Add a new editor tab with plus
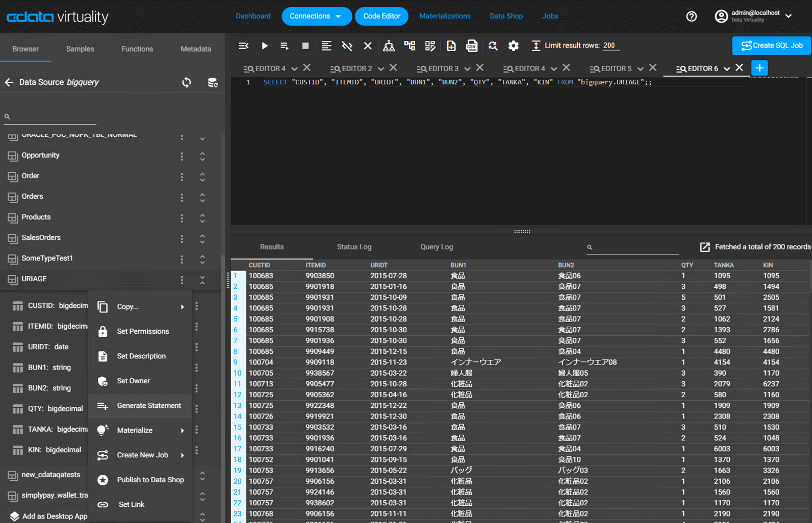This screenshot has width=812, height=523. click(x=759, y=68)
